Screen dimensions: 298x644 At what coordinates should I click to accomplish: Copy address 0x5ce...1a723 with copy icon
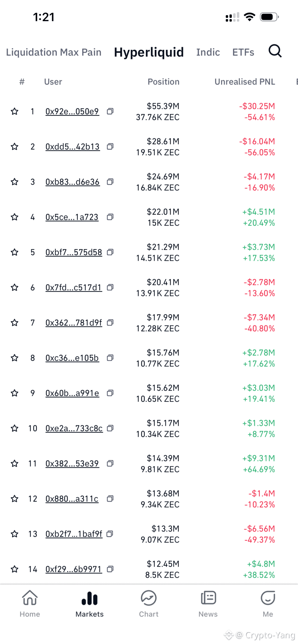[x=110, y=217]
